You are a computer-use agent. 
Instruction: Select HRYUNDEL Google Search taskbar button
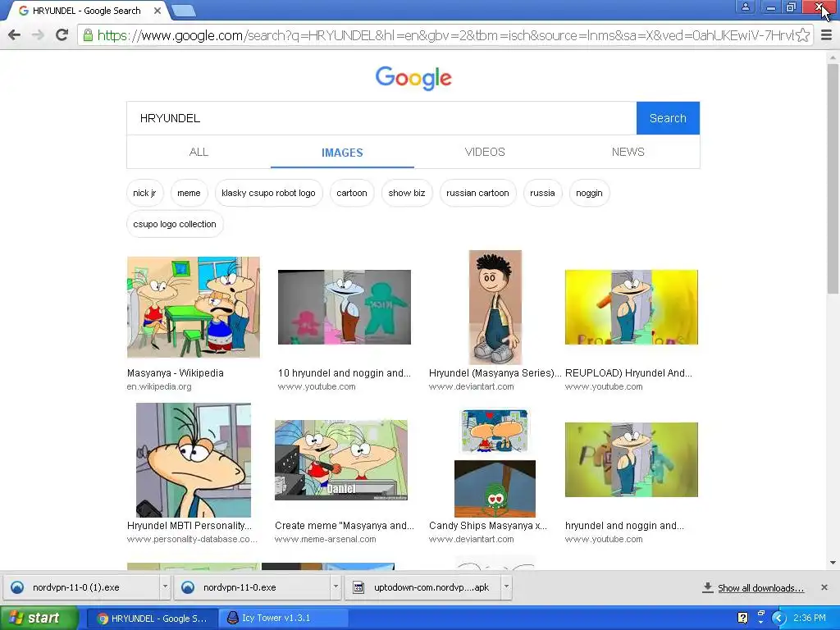coord(152,619)
